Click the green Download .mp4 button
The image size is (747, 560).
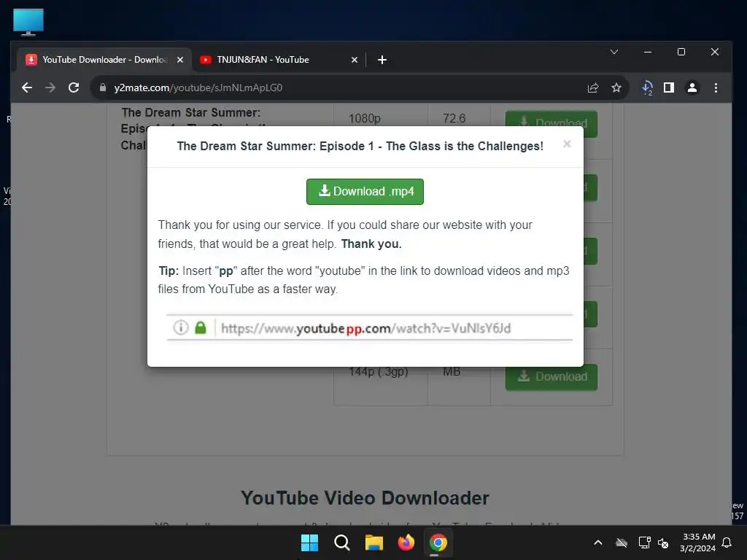click(x=365, y=192)
